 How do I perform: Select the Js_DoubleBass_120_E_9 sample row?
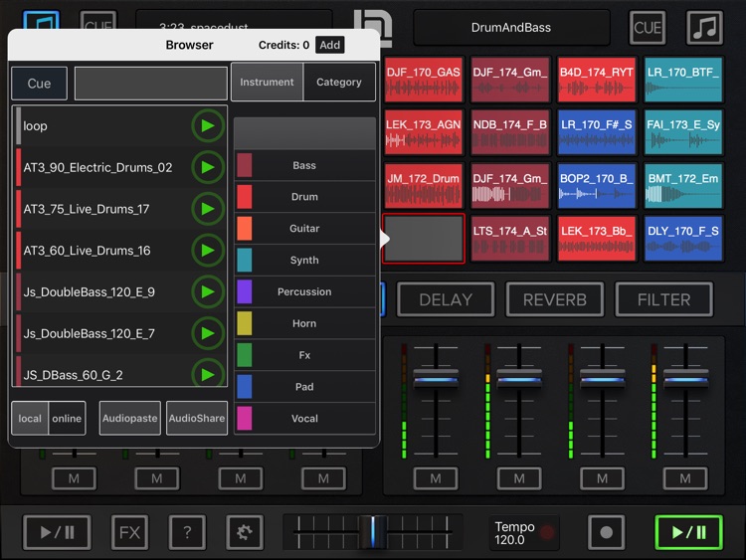102,291
